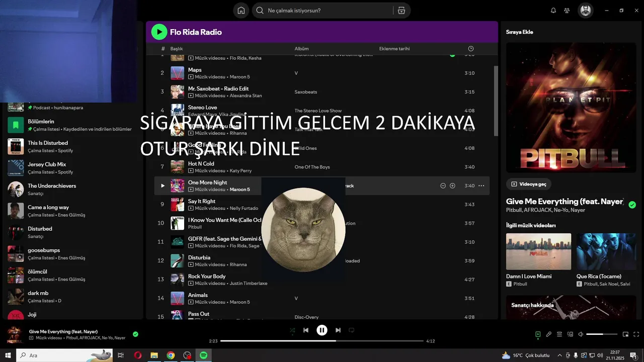The image size is (644, 362).
Task: Open Que Rica (Tocame) video card
Action: coord(606,259)
